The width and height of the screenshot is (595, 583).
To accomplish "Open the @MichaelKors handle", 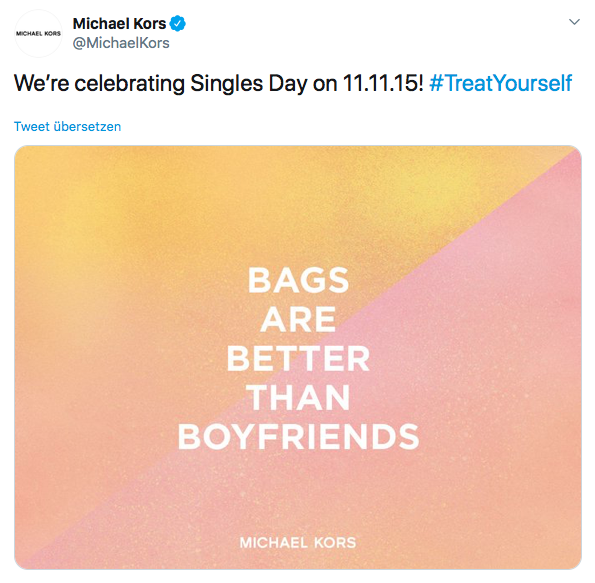I will click(x=121, y=43).
